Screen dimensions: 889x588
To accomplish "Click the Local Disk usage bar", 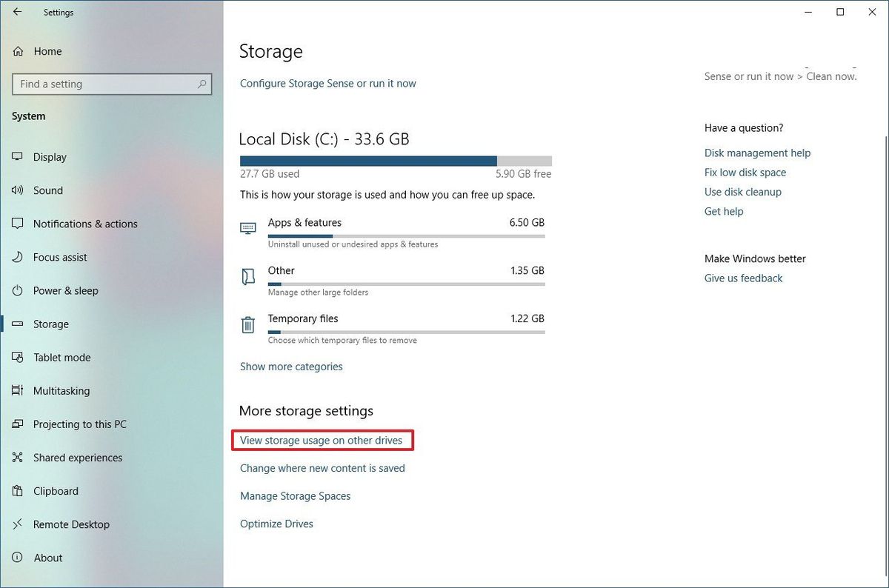I will coord(395,160).
